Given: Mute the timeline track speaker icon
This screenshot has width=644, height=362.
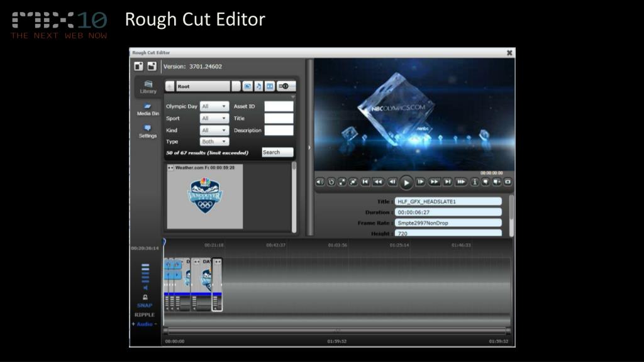Looking at the screenshot, I should point(145,288).
